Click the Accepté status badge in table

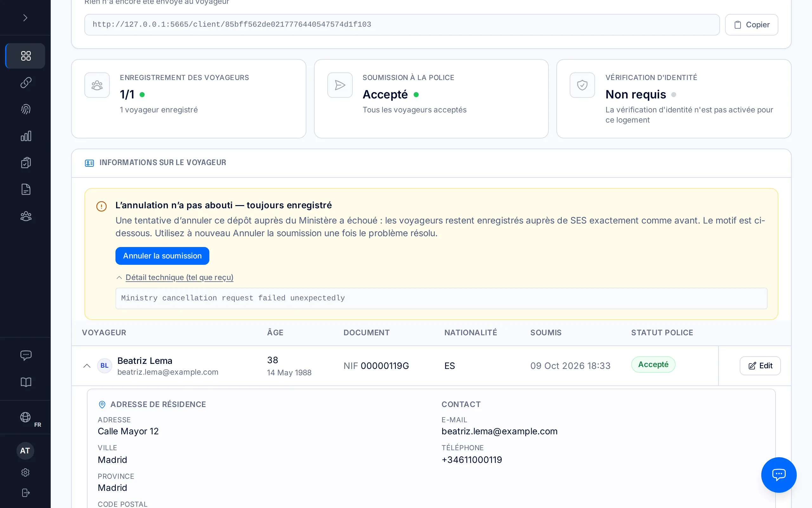pos(653,364)
